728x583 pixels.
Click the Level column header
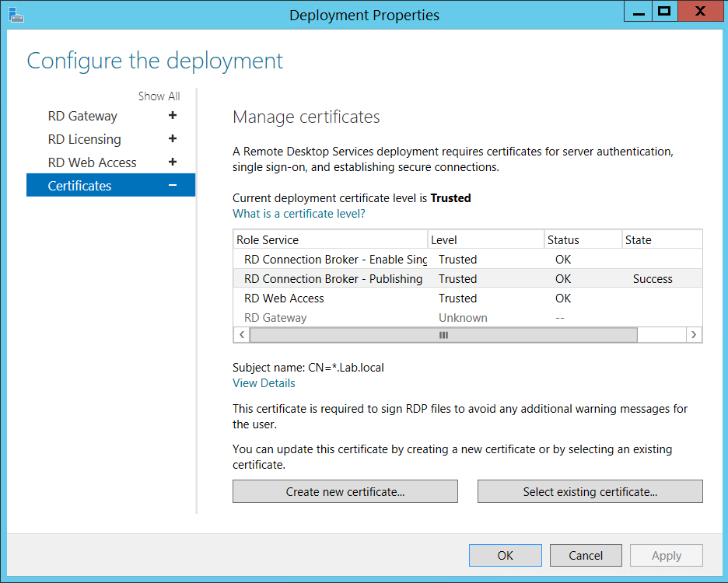485,240
